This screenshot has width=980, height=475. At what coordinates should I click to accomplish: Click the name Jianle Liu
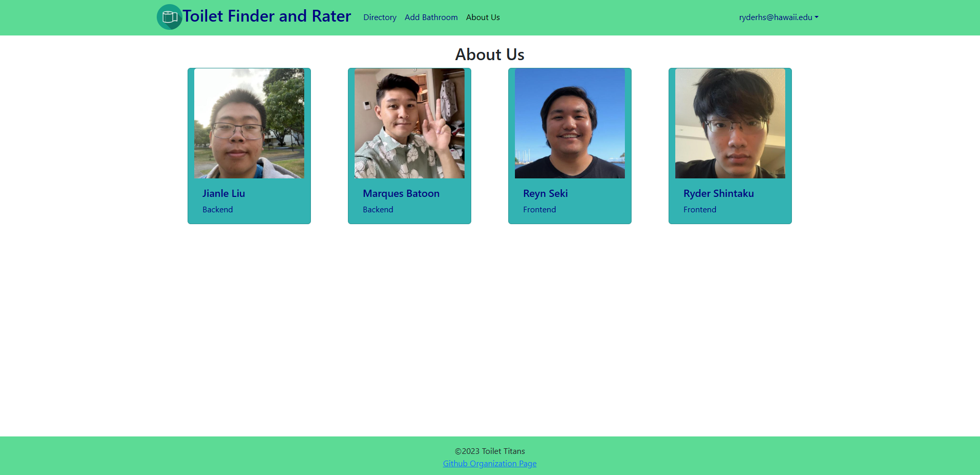pyautogui.click(x=224, y=194)
